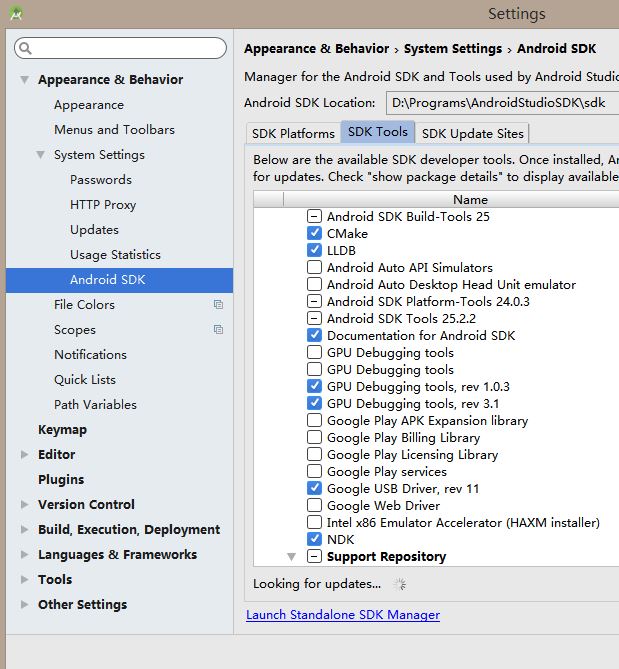Expand the Editor settings section
The height and width of the screenshot is (669, 619).
pos(26,455)
